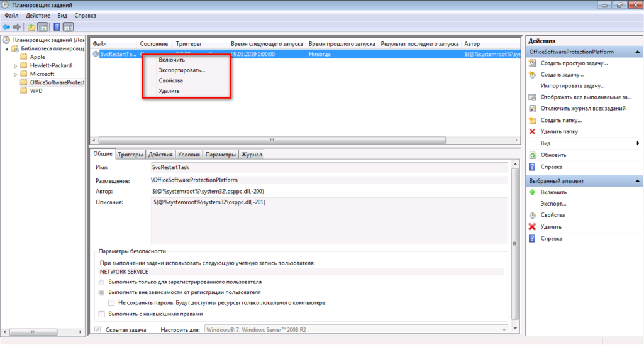Screen dimensions: 644x362
Task: Open the 'Настроить для' dropdown list
Action: [x=503, y=329]
